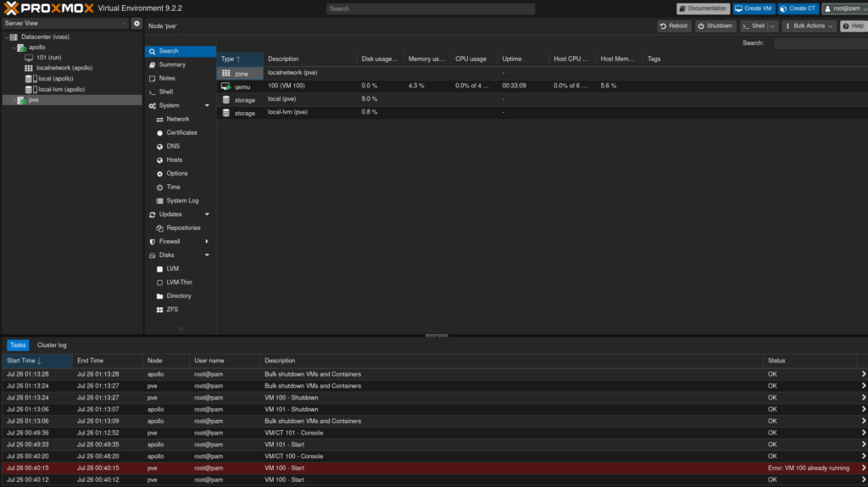Image resolution: width=868 pixels, height=487 pixels.
Task: Select the VM 101 - Shutdown task row
Action: click(x=435, y=410)
